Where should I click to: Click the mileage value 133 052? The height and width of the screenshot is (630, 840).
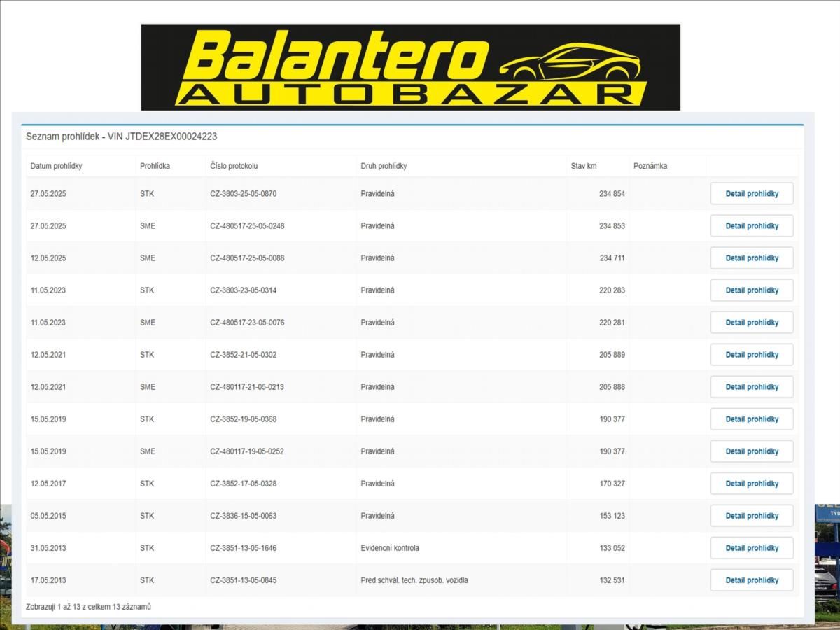point(612,547)
